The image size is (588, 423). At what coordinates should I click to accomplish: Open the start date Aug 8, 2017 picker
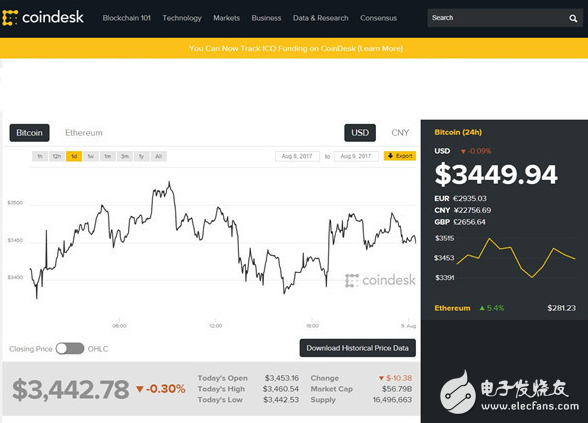pos(297,156)
